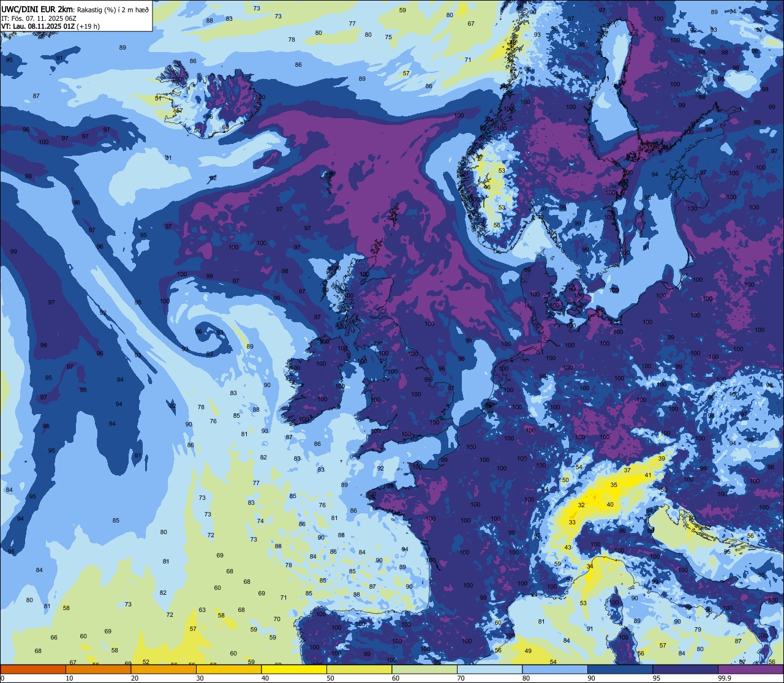Click the amber 20–30 legend swatch
This screenshot has height=683, width=784.
pyautogui.click(x=164, y=669)
